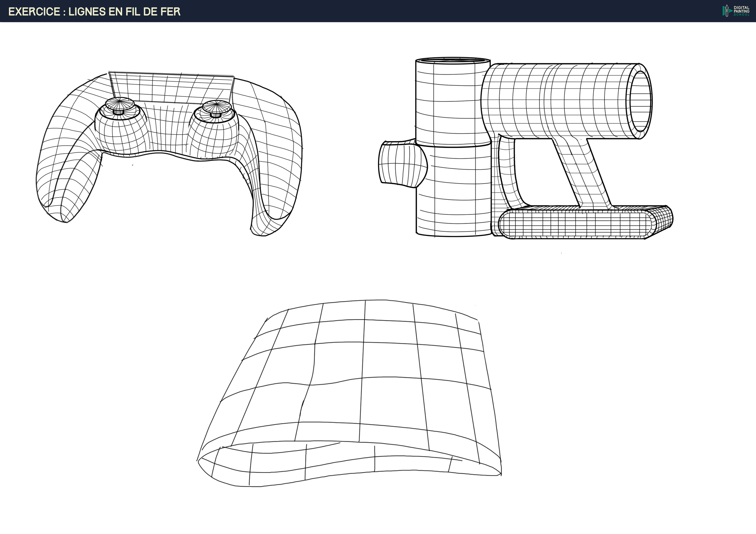Click the small barrel knob left of vertical cylinder

coord(402,164)
